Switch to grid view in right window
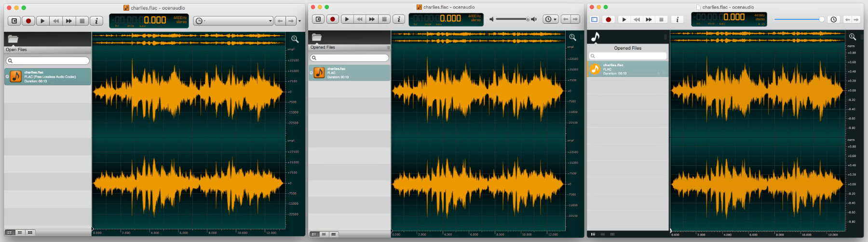868x242 pixels. [x=612, y=234]
